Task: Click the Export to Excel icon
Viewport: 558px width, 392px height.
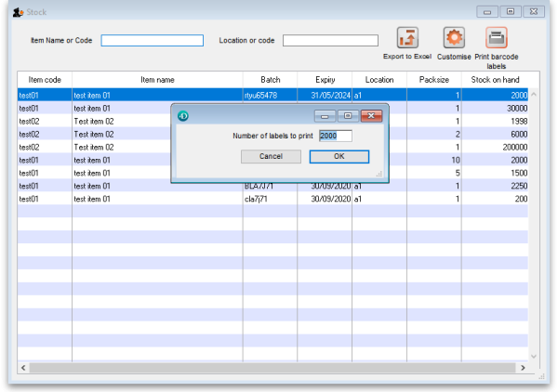Action: click(x=407, y=38)
